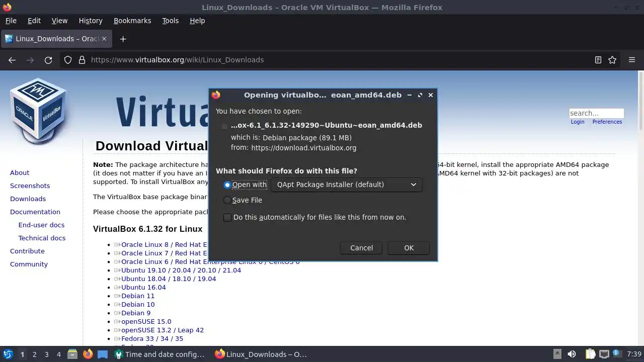Launch Firefox from taskbar quick launch
Screen dimensions: 644x362
pyautogui.click(x=88, y=354)
